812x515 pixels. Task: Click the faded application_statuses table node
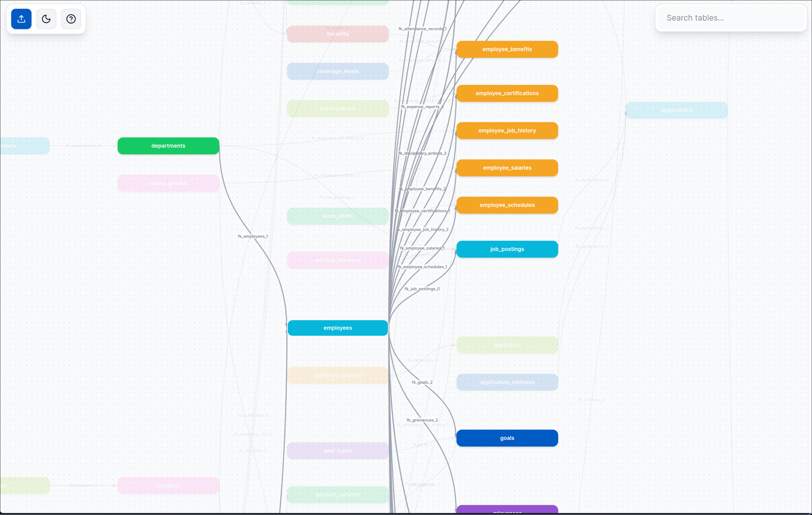507,382
